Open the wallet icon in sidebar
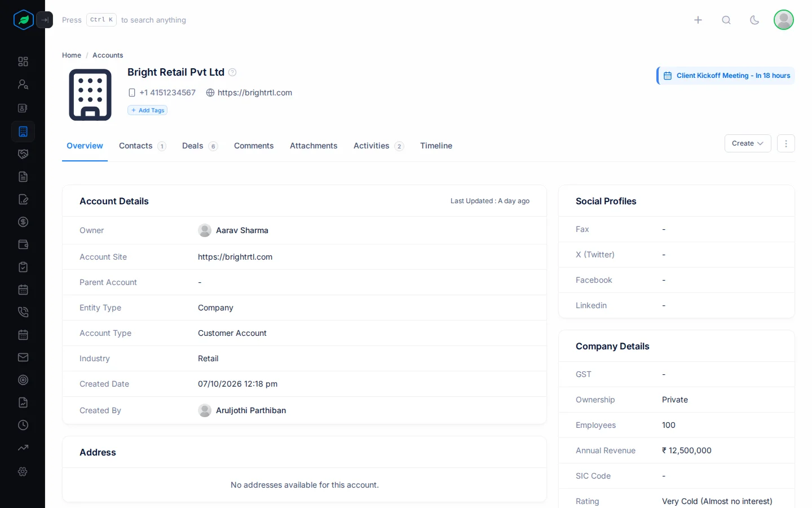Viewport: 812px width, 508px height. (x=23, y=244)
